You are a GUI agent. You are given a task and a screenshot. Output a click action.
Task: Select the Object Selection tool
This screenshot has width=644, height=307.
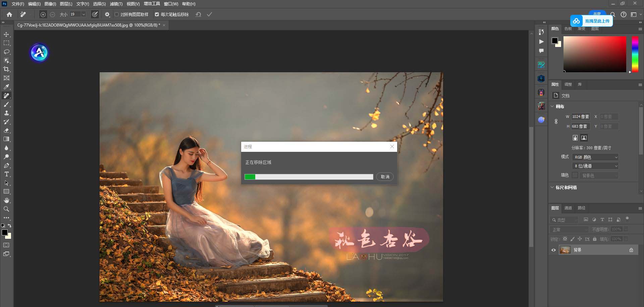coord(6,60)
